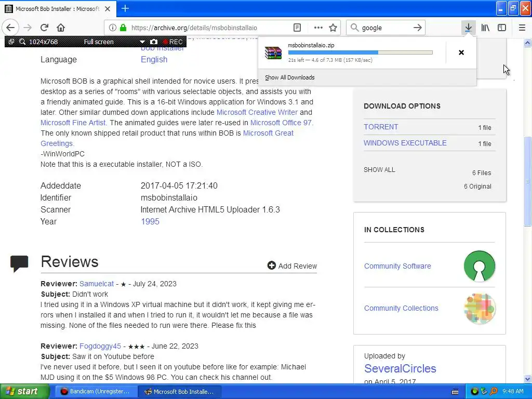Image resolution: width=532 pixels, height=399 pixels.
Task: Select the Microsoft Bob Installer tab
Action: [x=58, y=9]
